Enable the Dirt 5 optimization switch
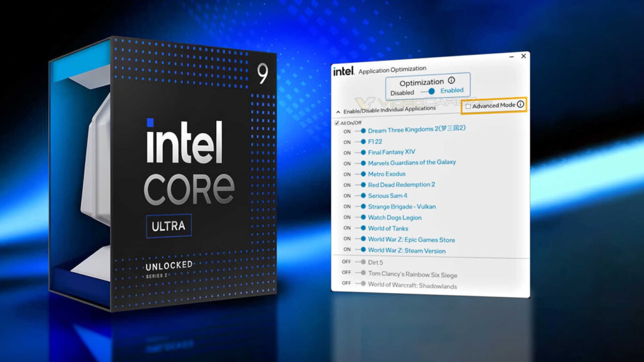Image resolution: width=644 pixels, height=362 pixels. pos(360,262)
